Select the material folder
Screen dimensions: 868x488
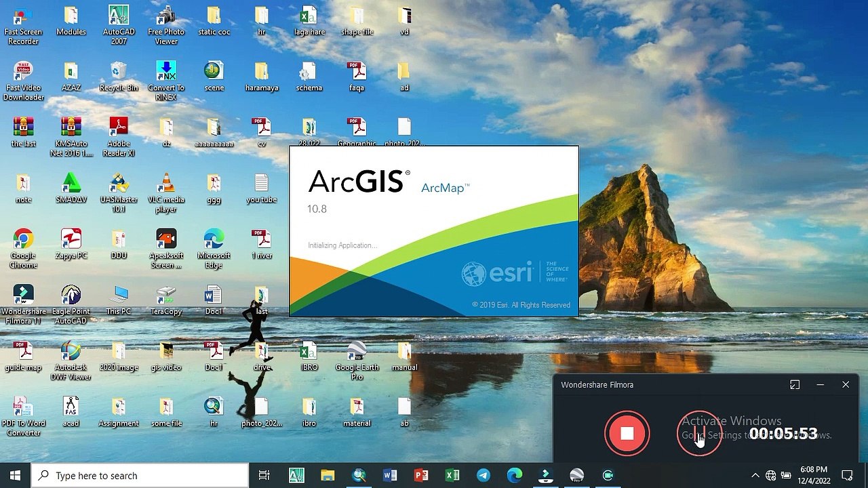[x=357, y=411]
